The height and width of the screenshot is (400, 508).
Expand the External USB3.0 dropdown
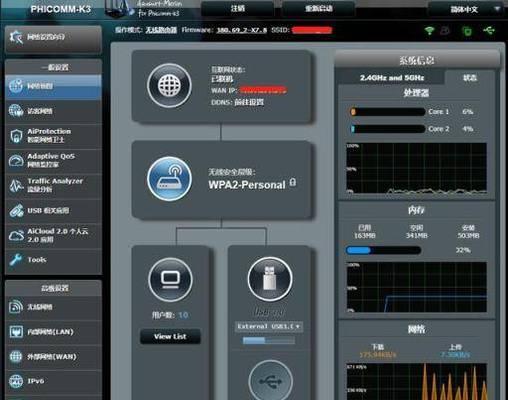[269, 326]
